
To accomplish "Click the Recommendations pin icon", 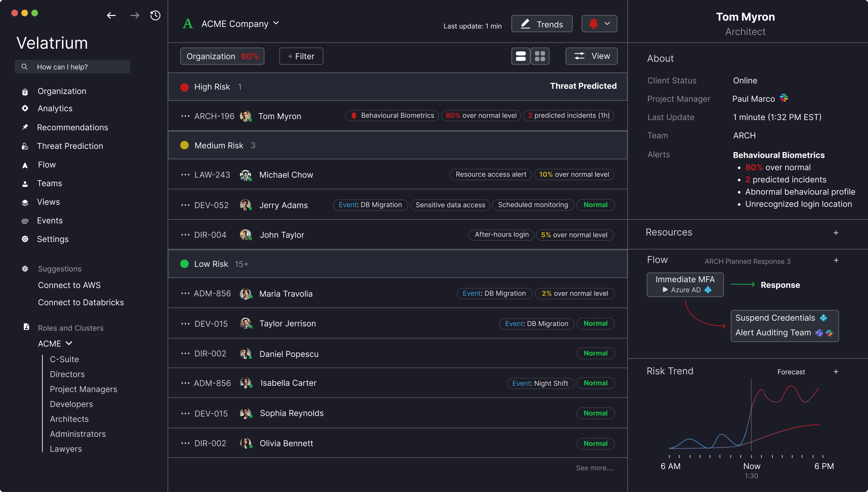I will (25, 127).
